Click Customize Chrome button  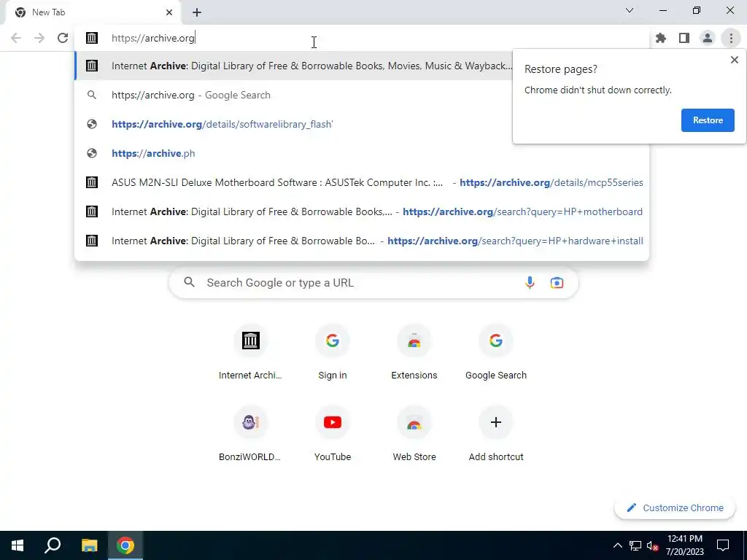pyautogui.click(x=675, y=508)
